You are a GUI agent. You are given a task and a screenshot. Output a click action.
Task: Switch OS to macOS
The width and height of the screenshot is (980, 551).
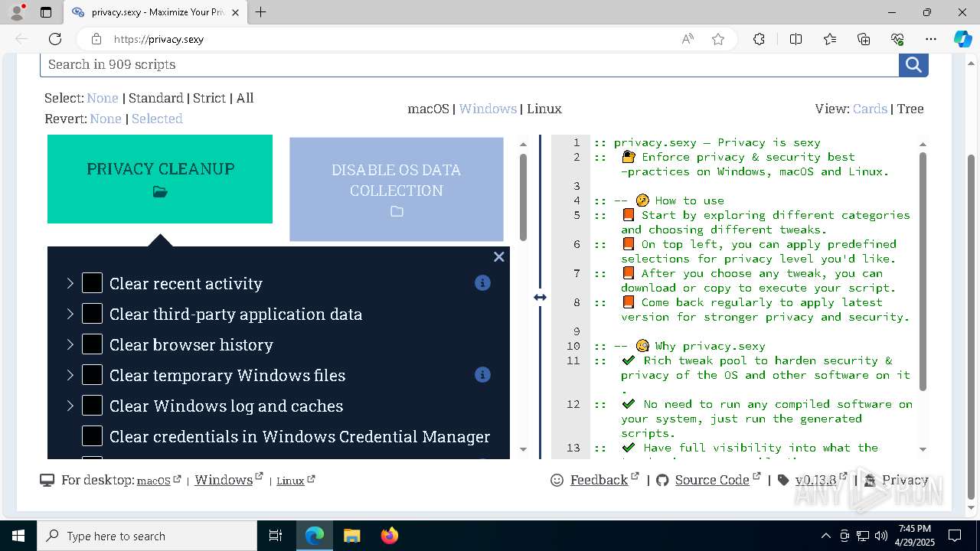pyautogui.click(x=428, y=109)
